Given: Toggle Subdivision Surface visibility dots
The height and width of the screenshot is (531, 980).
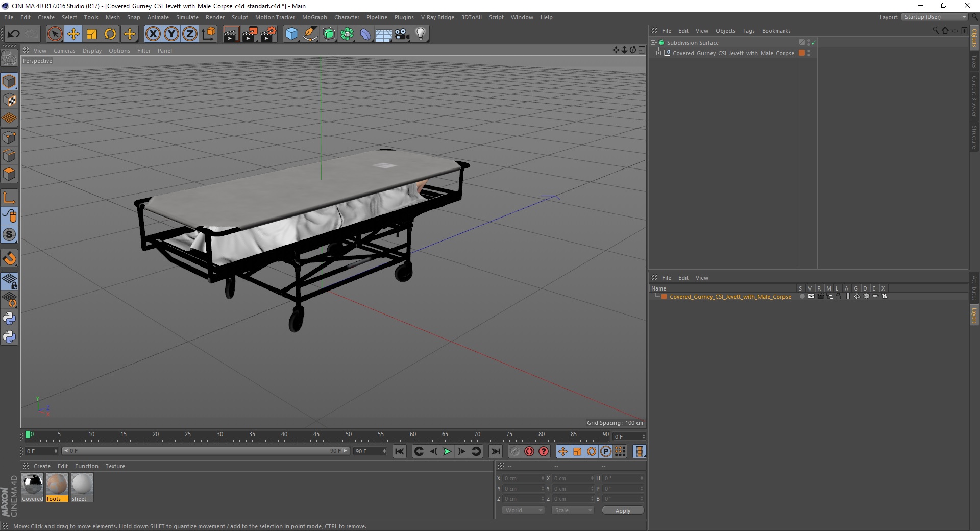Looking at the screenshot, I should [808, 43].
